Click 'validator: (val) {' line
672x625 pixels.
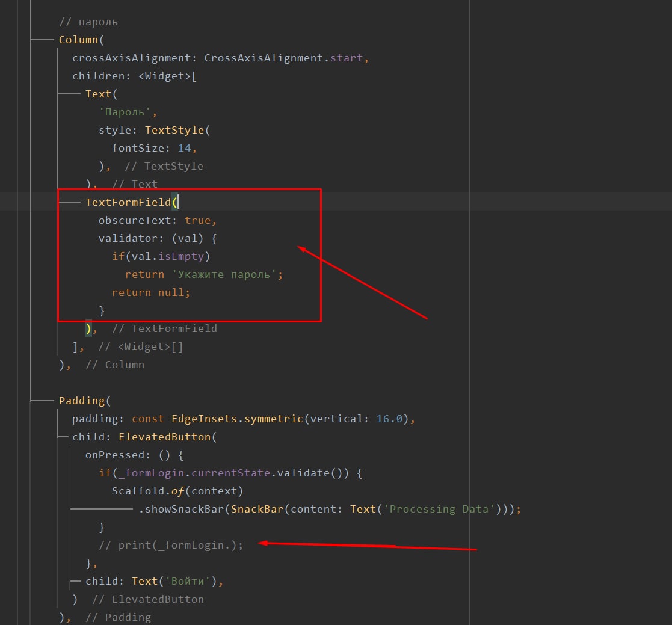pos(158,238)
